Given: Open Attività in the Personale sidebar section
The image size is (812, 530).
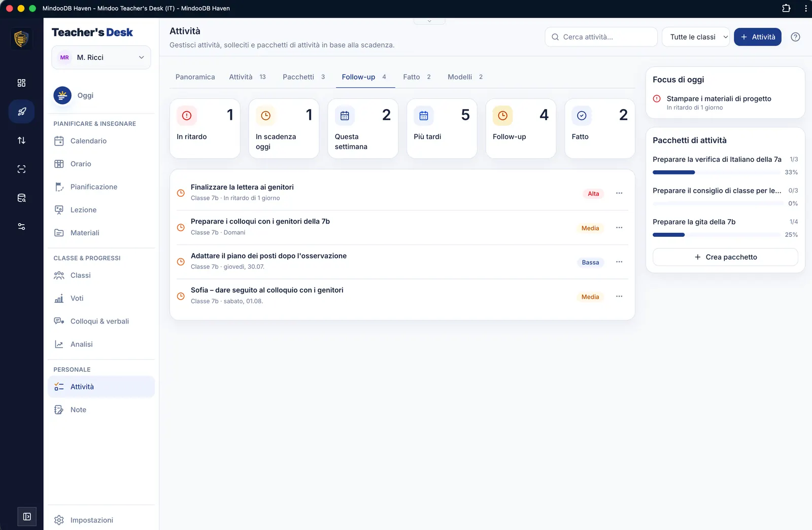Looking at the screenshot, I should tap(101, 387).
